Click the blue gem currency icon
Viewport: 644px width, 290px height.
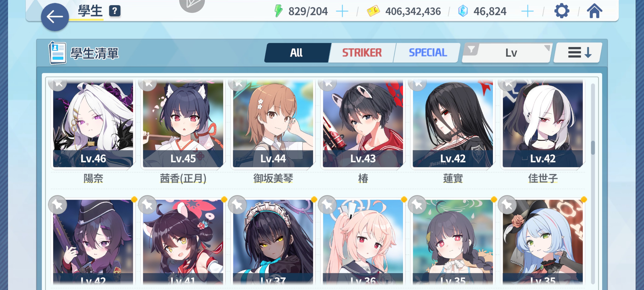(463, 11)
